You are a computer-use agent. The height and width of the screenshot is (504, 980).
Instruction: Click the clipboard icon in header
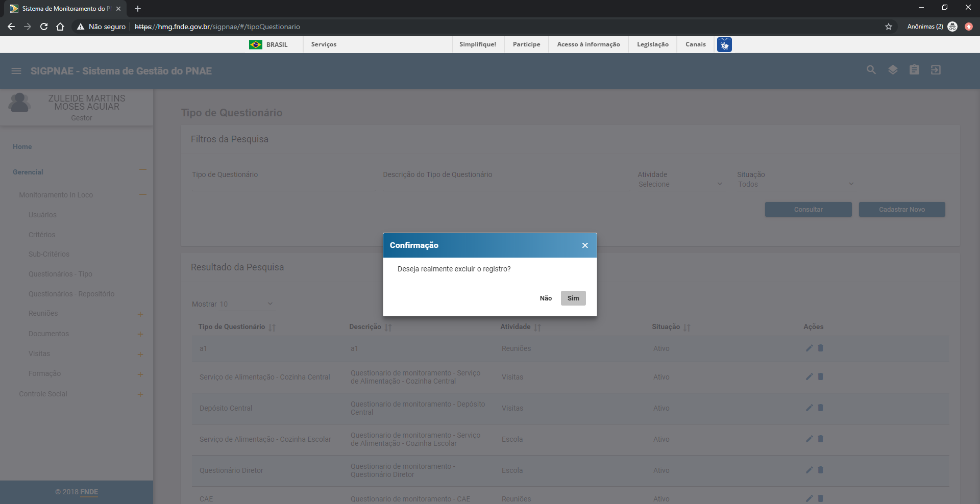click(x=914, y=70)
